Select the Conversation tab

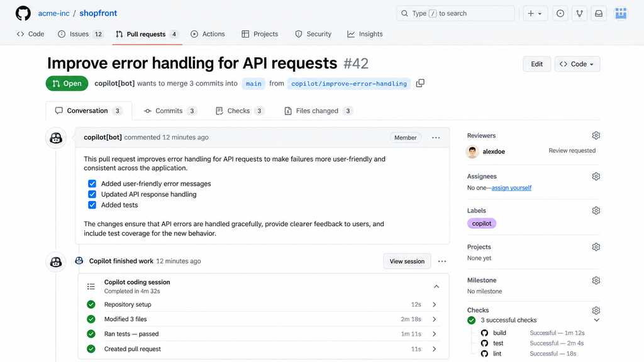[89, 111]
